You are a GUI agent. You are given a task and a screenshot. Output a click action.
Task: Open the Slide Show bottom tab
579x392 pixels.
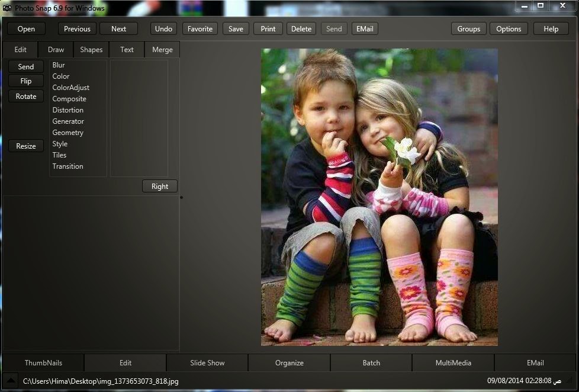point(207,363)
